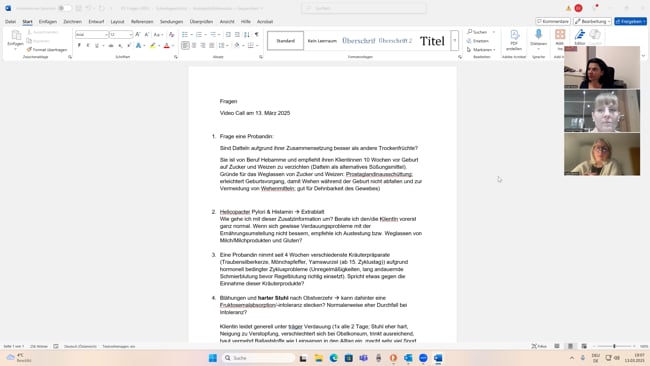Screen dimensions: 650x366
Task: Switch to the Zeichnen tab
Action: click(x=73, y=22)
